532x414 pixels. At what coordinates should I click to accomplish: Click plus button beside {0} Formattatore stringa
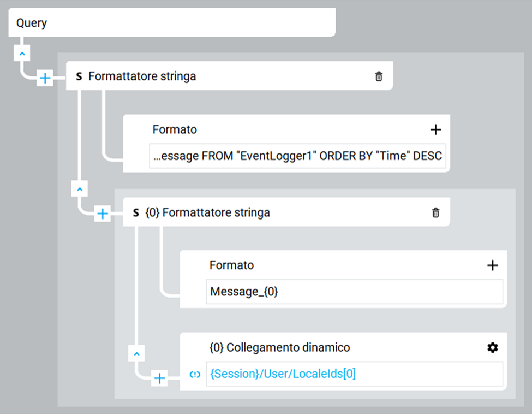102,214
